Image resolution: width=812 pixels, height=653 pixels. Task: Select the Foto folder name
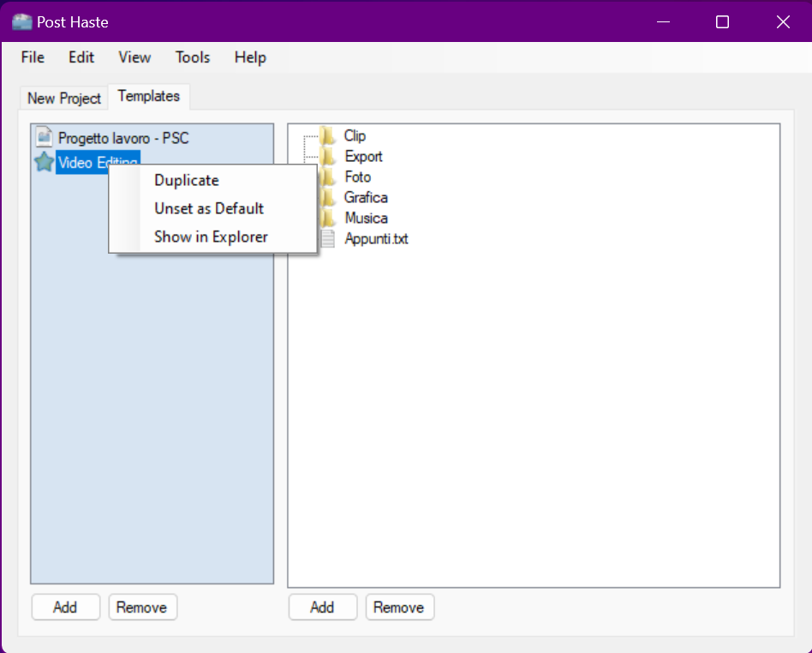[x=358, y=177]
